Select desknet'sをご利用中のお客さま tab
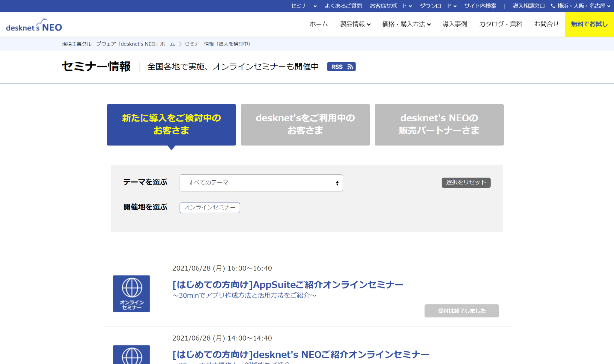Image resolution: width=614 pixels, height=364 pixels. click(305, 125)
